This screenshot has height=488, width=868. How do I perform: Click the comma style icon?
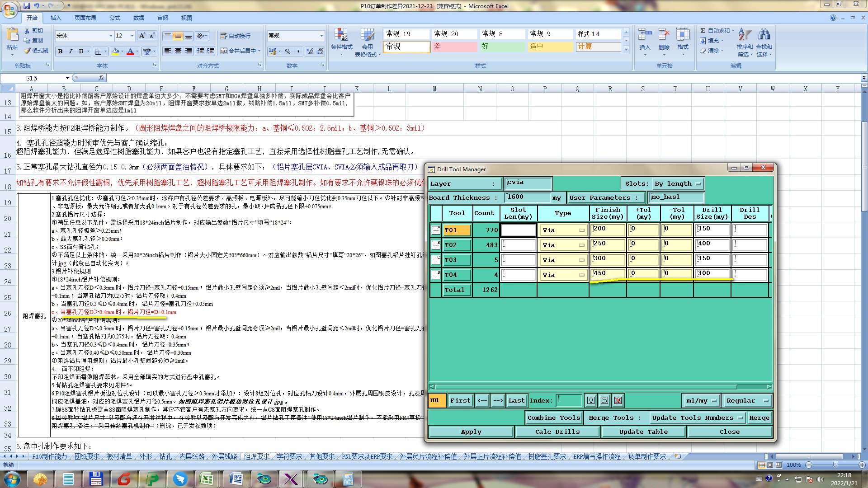[298, 52]
